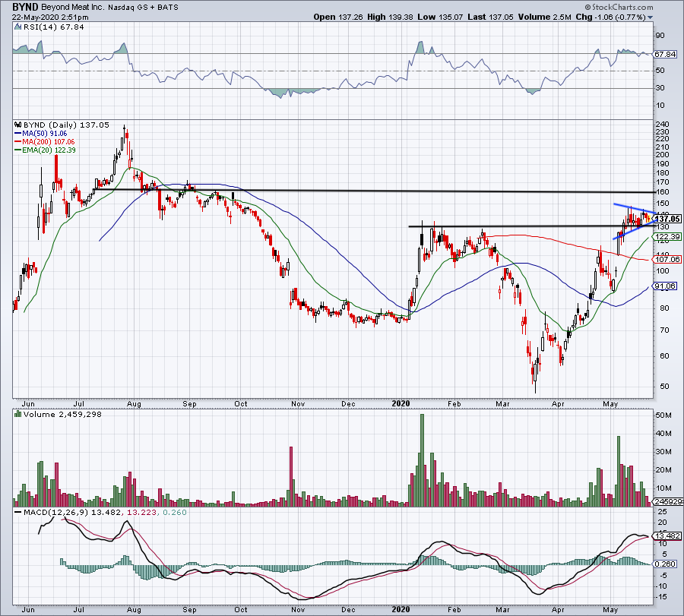Click the MA(50) 91.06 legend label
Image resolution: width=684 pixels, height=616 pixels.
[45, 134]
